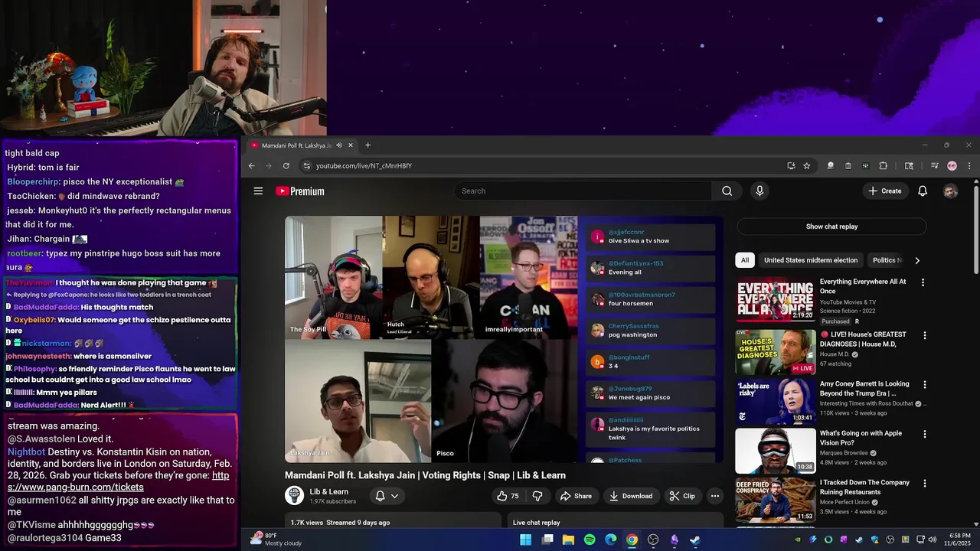This screenshot has width=980, height=551.
Task: Click the page vertical scrollbar
Action: point(975,230)
